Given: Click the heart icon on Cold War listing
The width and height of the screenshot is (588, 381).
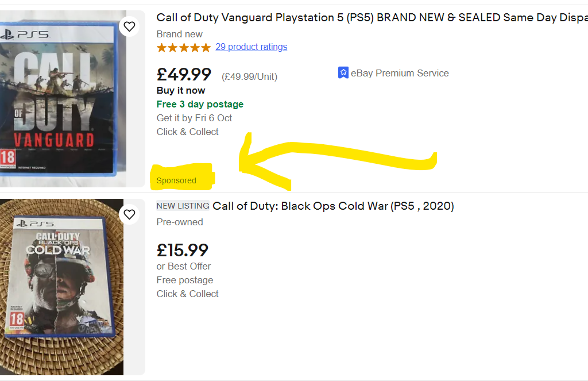Looking at the screenshot, I should [x=129, y=214].
